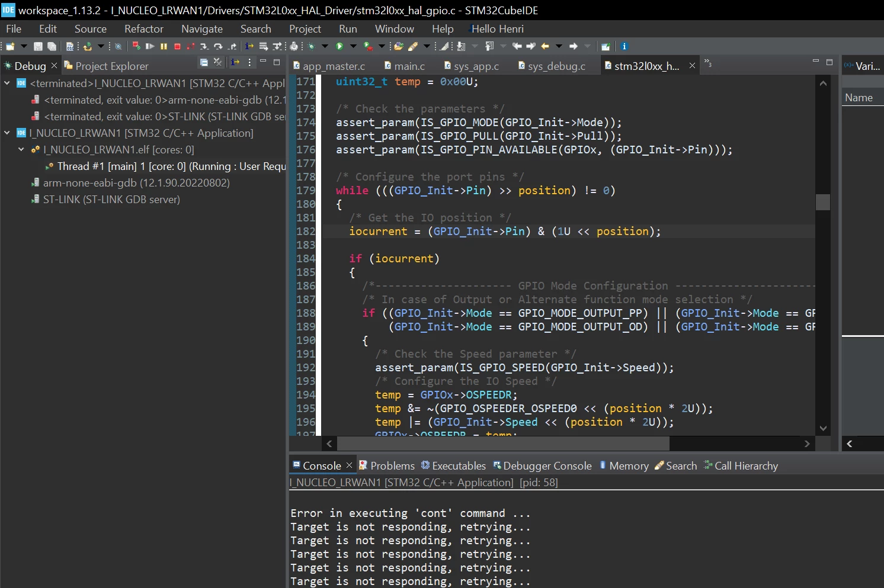Click the Terminate and Relaunch icon

point(136,46)
